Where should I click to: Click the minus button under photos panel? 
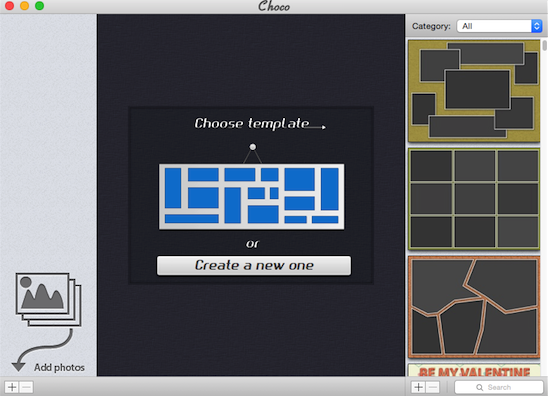click(26, 387)
